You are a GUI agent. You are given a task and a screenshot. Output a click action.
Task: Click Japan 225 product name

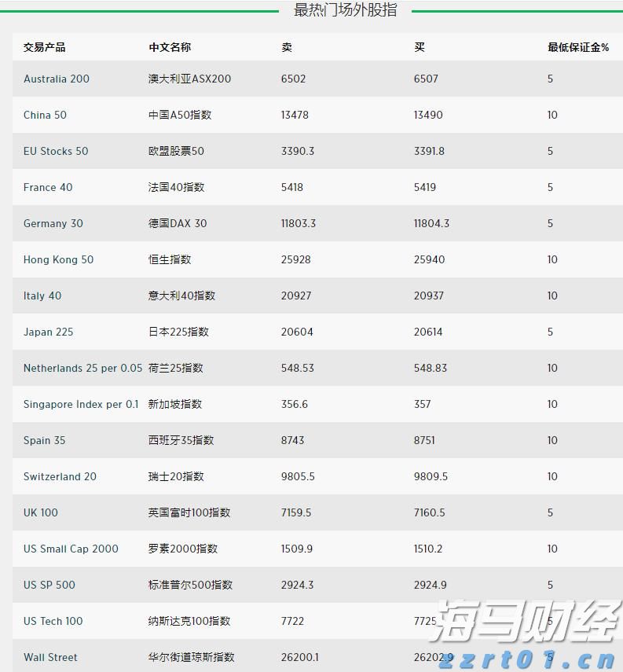[48, 332]
